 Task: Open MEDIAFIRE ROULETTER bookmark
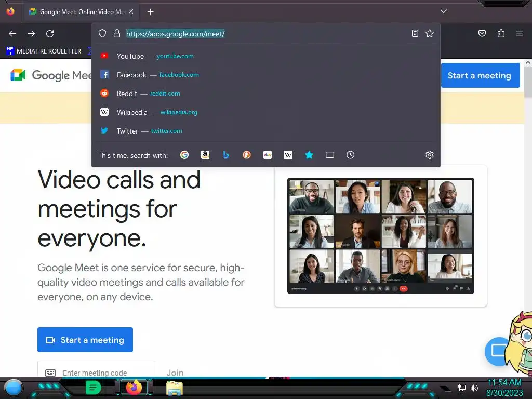[44, 51]
